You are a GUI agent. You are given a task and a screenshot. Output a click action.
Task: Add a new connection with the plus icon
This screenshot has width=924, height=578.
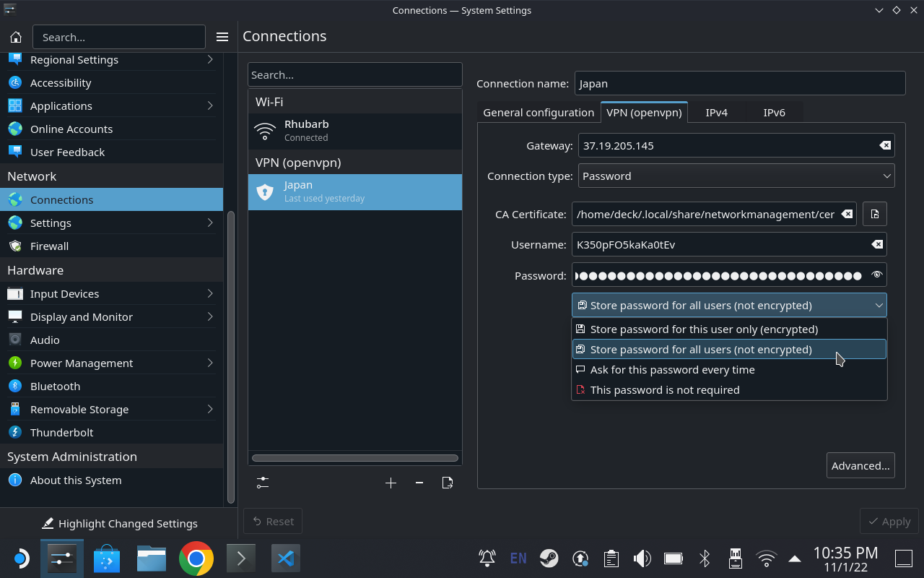(x=391, y=483)
